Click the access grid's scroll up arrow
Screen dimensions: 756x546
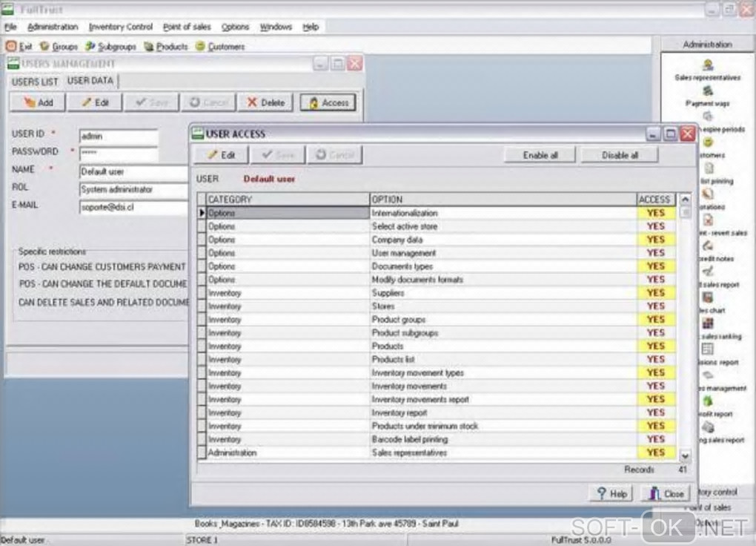point(685,199)
